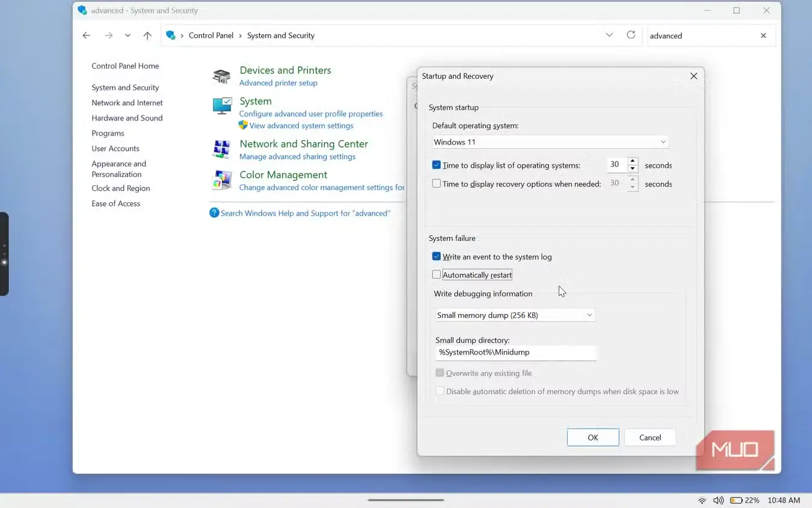Select Clock and Region in sidebar
This screenshot has height=508, width=812.
point(121,188)
